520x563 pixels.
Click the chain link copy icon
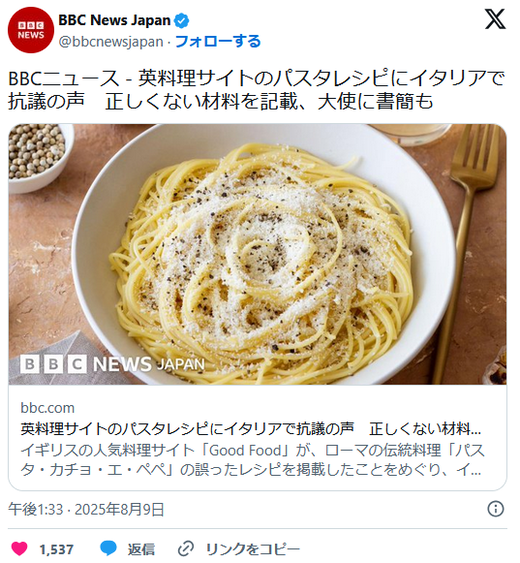186,549
